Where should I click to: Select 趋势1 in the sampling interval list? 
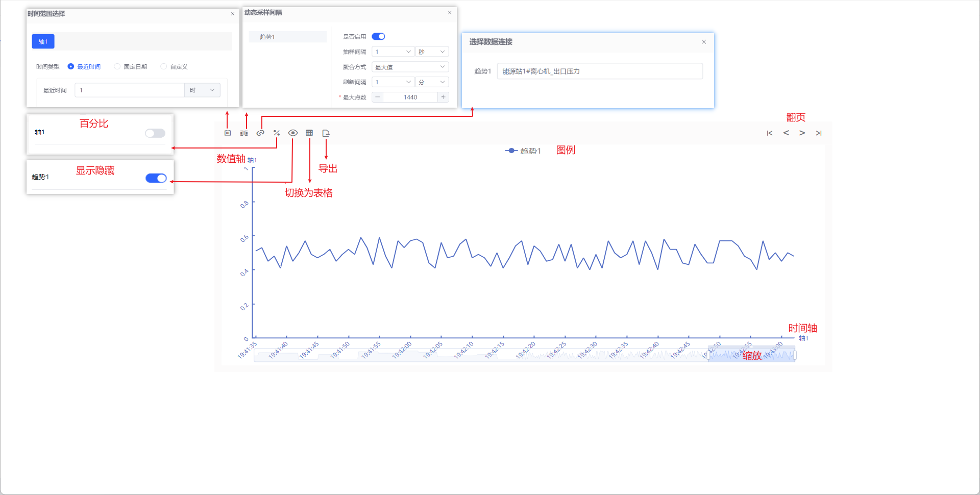(x=287, y=37)
